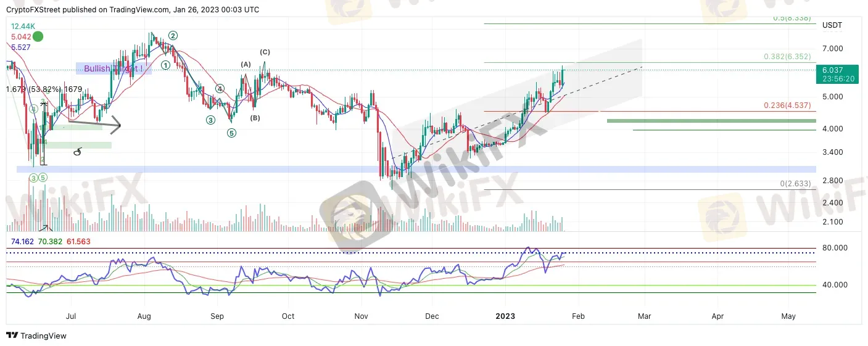The height and width of the screenshot is (346, 868).
Task: Click the RSI value 70.382
Action: pos(51,242)
